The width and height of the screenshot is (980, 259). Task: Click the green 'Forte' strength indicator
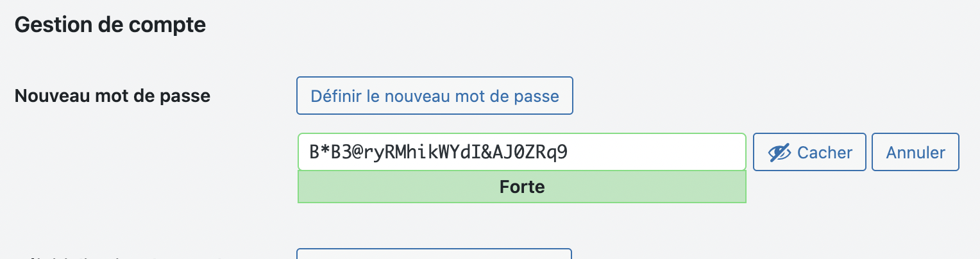(521, 187)
